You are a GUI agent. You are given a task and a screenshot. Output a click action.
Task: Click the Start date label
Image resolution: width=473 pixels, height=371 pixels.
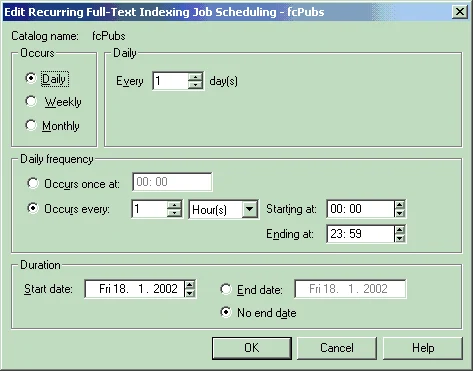click(x=48, y=289)
